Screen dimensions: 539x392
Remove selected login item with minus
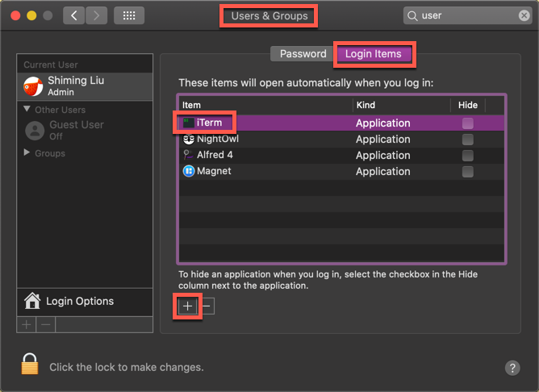(207, 307)
